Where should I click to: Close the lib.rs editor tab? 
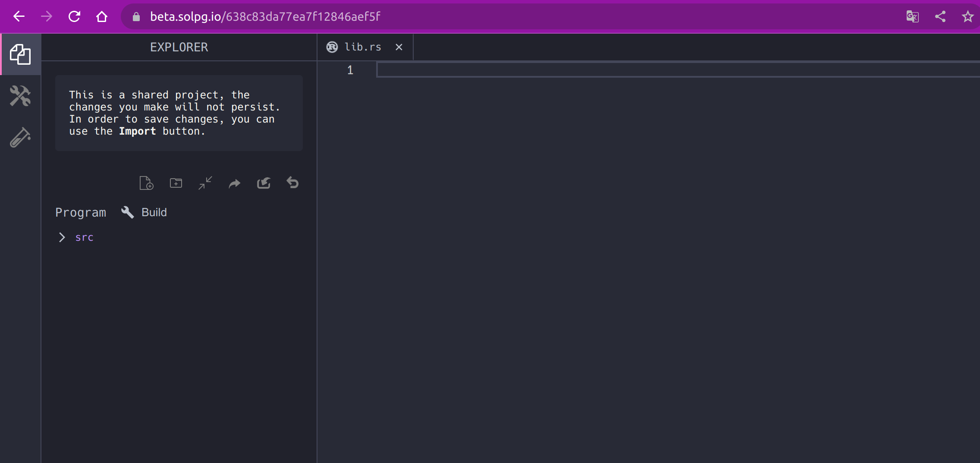(398, 47)
